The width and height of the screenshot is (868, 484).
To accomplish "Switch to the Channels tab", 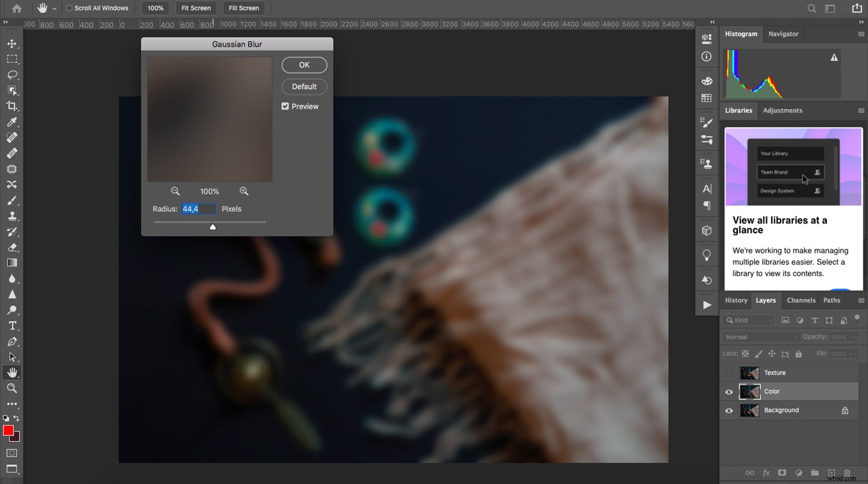I will [x=801, y=300].
